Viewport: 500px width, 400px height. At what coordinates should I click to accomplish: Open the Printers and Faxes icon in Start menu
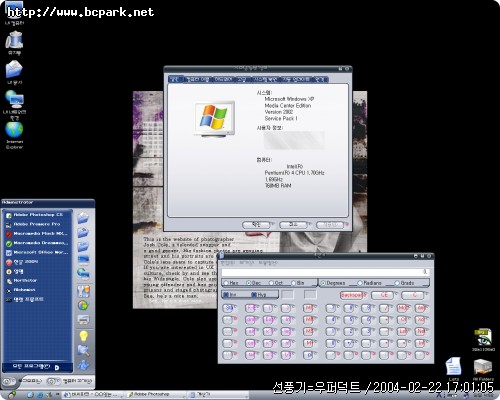coord(83,319)
